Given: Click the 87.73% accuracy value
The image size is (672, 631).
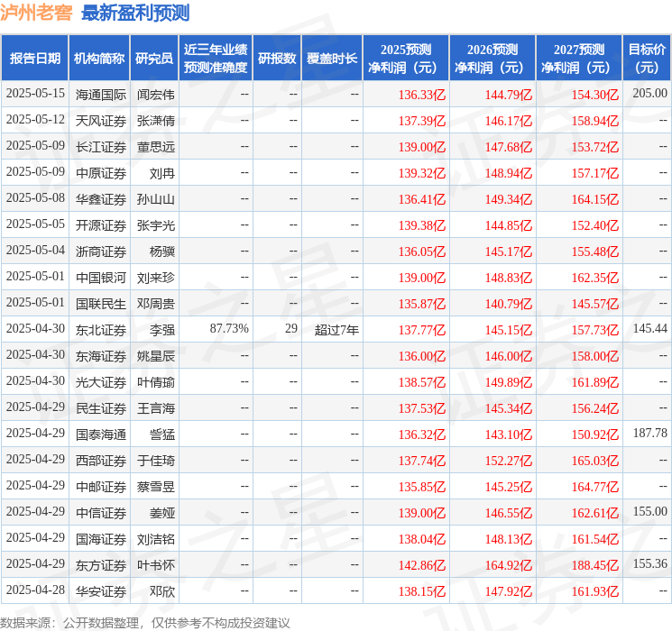Looking at the screenshot, I should click(229, 328).
